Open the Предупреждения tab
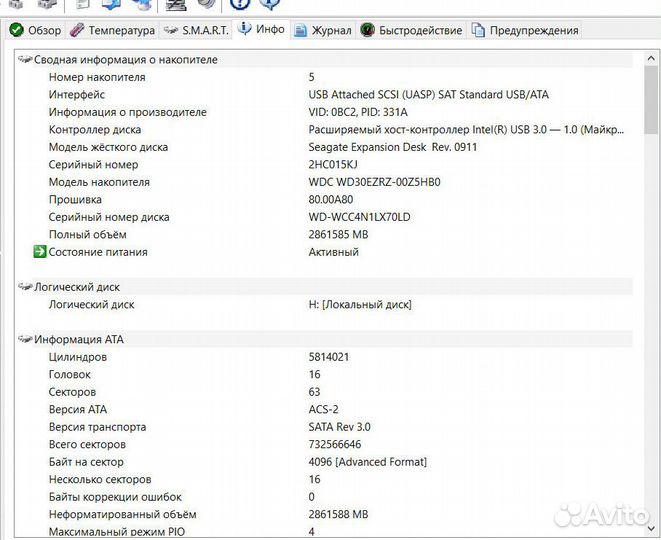The width and height of the screenshot is (661, 540). click(x=525, y=30)
